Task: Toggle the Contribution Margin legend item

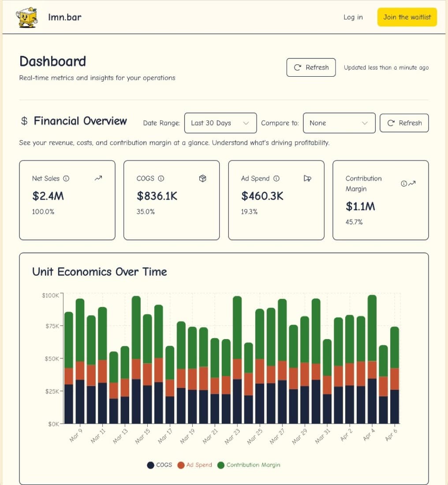Action: click(249, 465)
